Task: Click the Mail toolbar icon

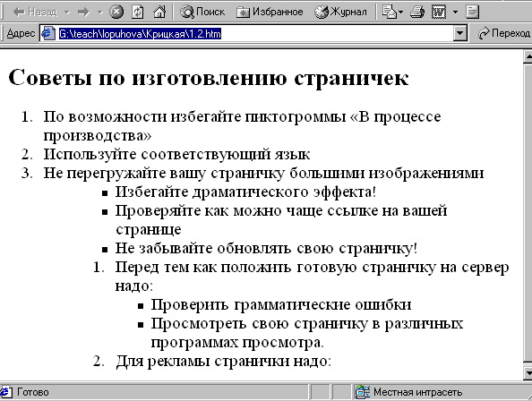Action: [x=389, y=13]
